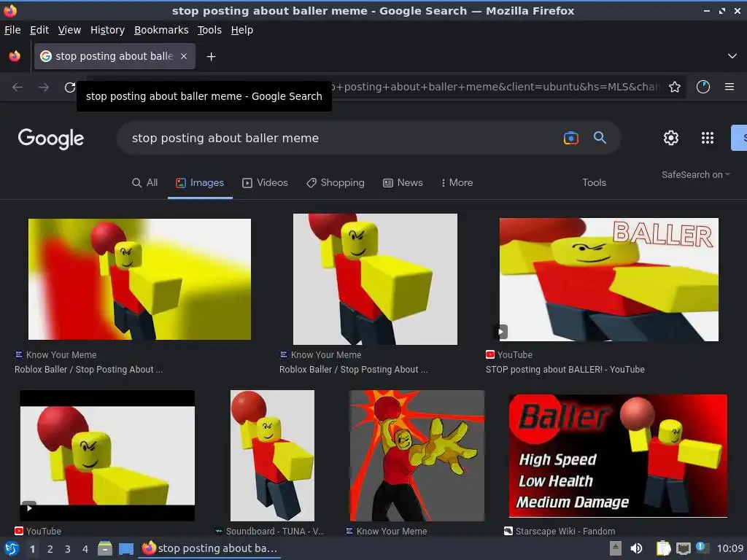Image resolution: width=747 pixels, height=560 pixels.
Task: Open the black-bordered YouTube Baller thumbnail
Action: point(107,456)
